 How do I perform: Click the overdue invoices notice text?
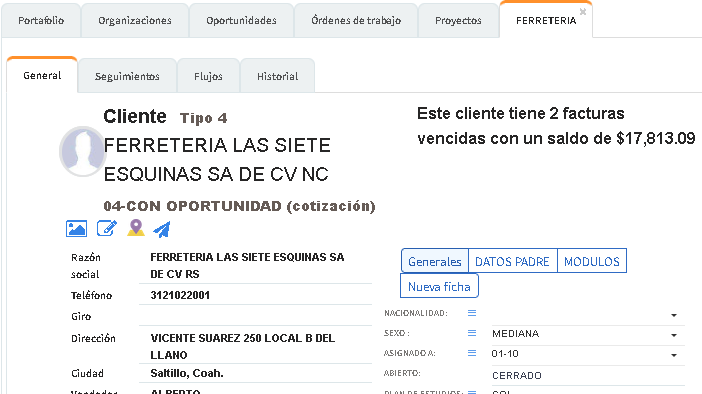pos(556,126)
